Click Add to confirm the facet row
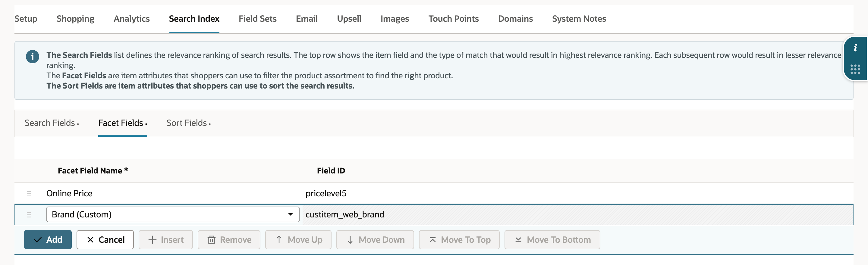This screenshot has height=265, width=868. tap(48, 240)
